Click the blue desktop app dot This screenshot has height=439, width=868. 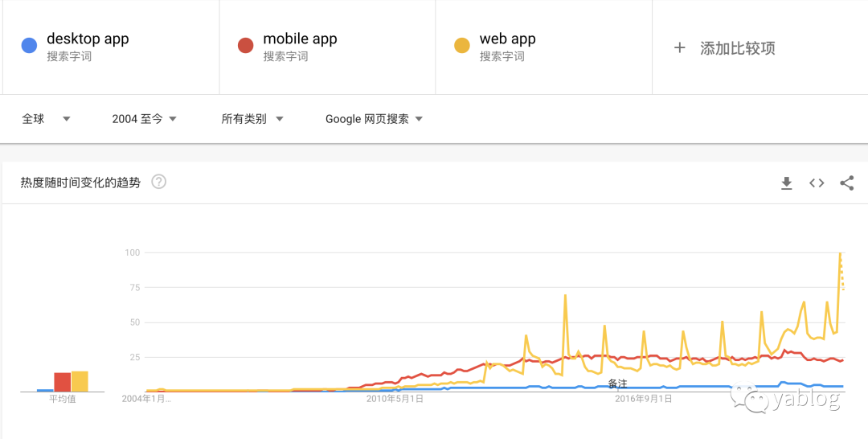29,46
